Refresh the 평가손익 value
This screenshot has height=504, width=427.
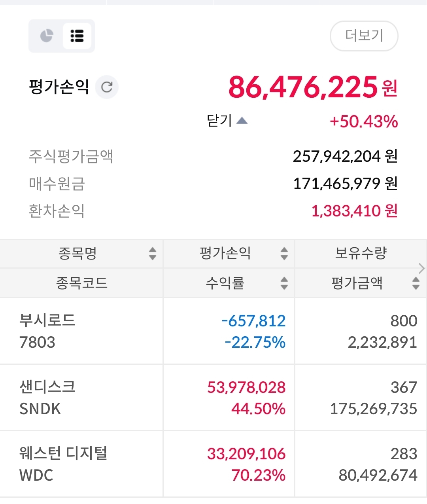107,87
